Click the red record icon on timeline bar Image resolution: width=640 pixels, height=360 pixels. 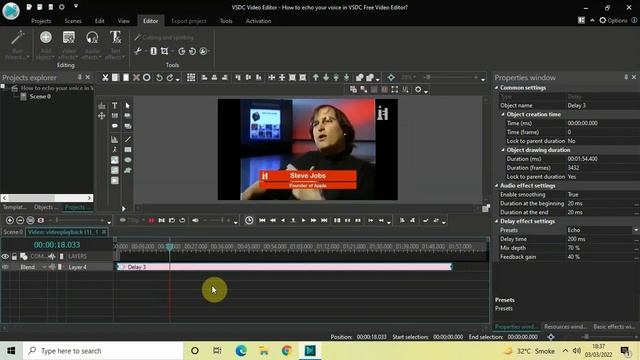tap(151, 220)
